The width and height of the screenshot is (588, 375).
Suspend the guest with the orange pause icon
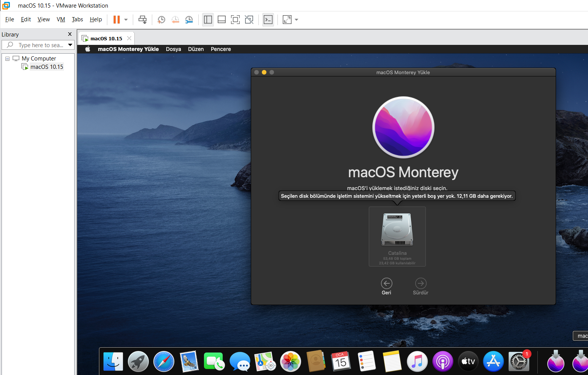click(116, 19)
